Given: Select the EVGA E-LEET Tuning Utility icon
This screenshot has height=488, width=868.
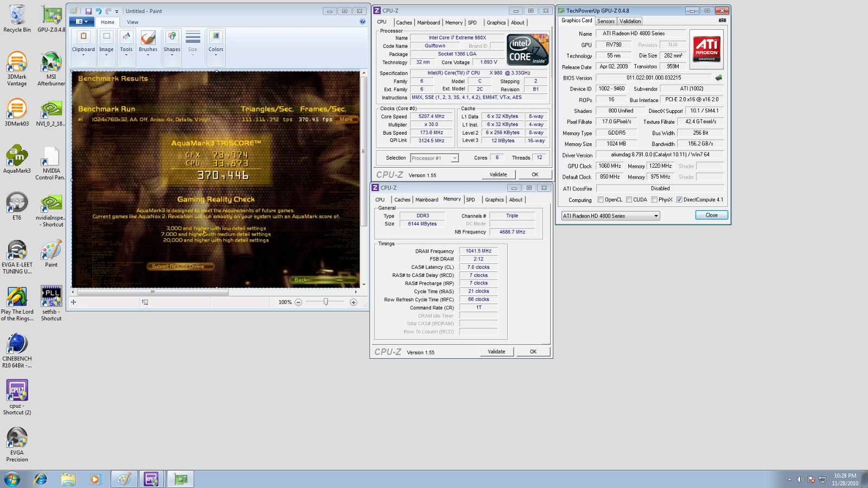Looking at the screenshot, I should tap(17, 257).
